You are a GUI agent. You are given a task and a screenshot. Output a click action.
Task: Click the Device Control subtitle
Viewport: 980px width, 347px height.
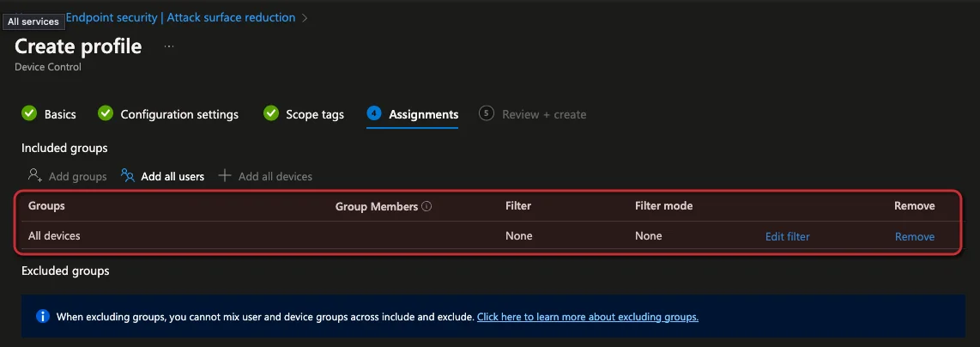(x=48, y=66)
